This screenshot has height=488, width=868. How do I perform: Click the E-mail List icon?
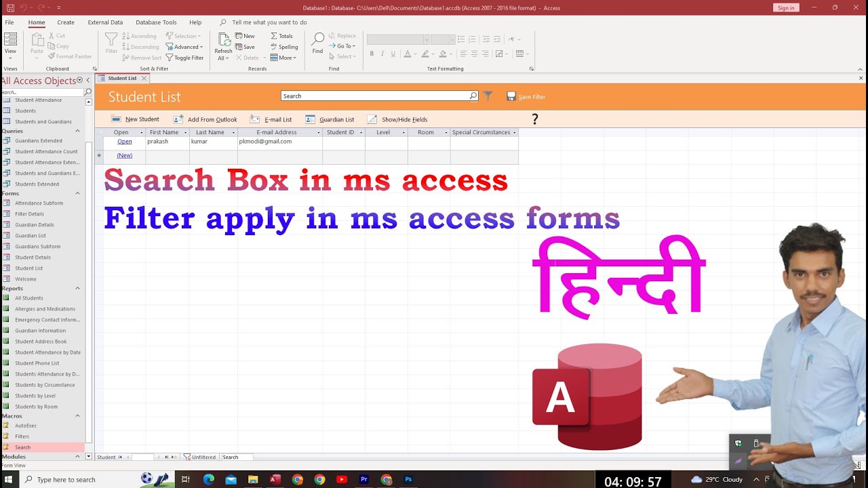255,119
